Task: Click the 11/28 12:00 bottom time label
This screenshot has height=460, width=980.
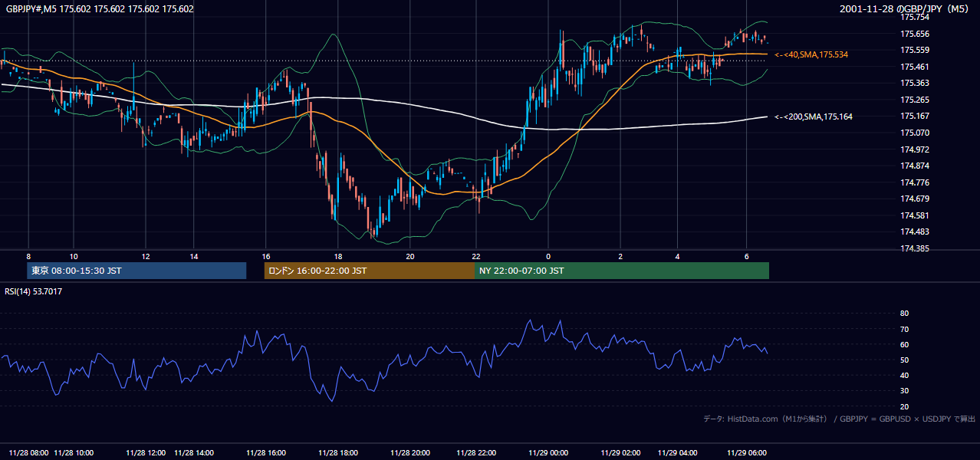Action: (147, 453)
